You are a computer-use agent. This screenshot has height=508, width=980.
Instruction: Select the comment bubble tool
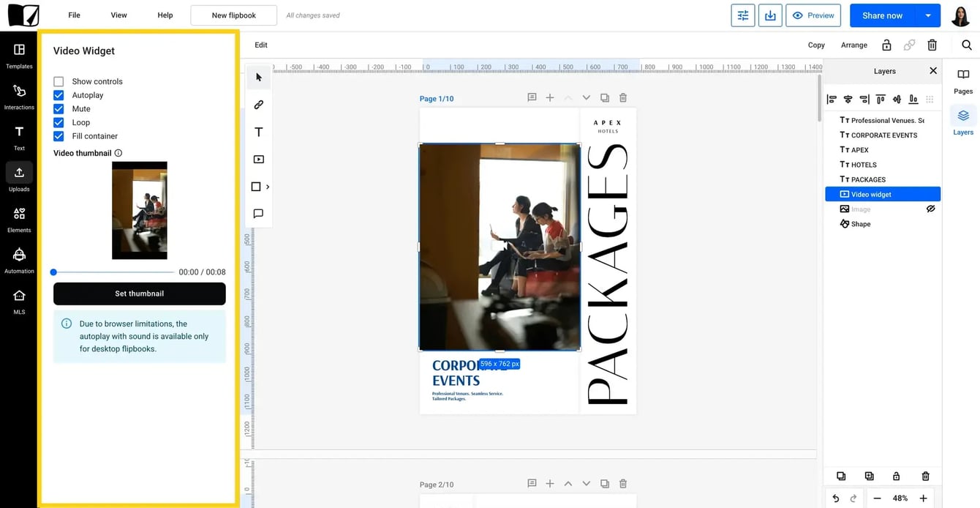tap(258, 214)
